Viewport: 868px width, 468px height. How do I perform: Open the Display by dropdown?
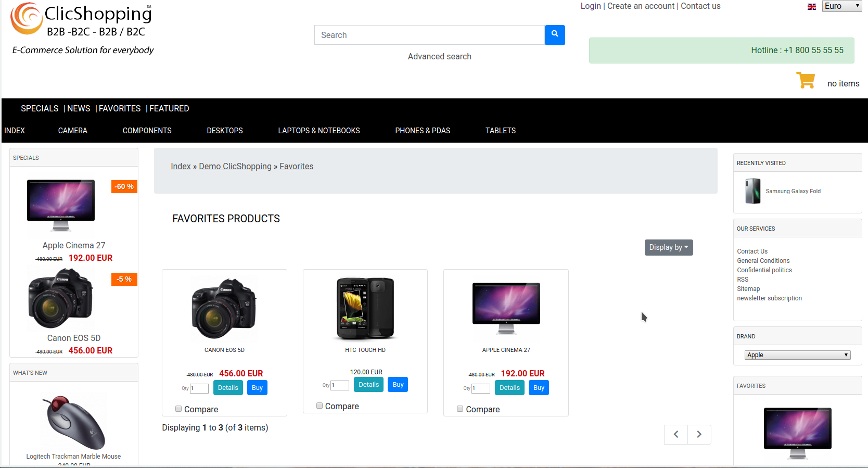coord(669,247)
